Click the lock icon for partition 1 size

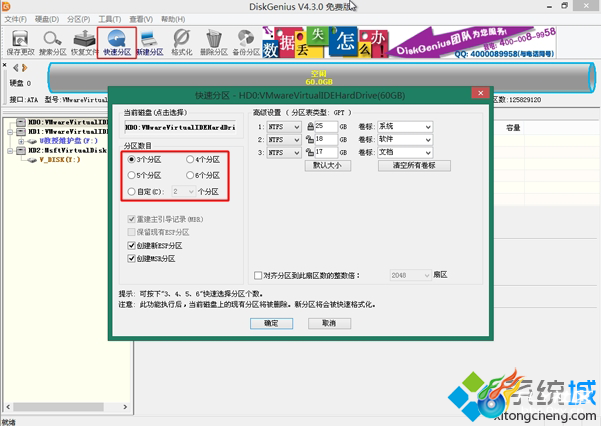(x=310, y=126)
